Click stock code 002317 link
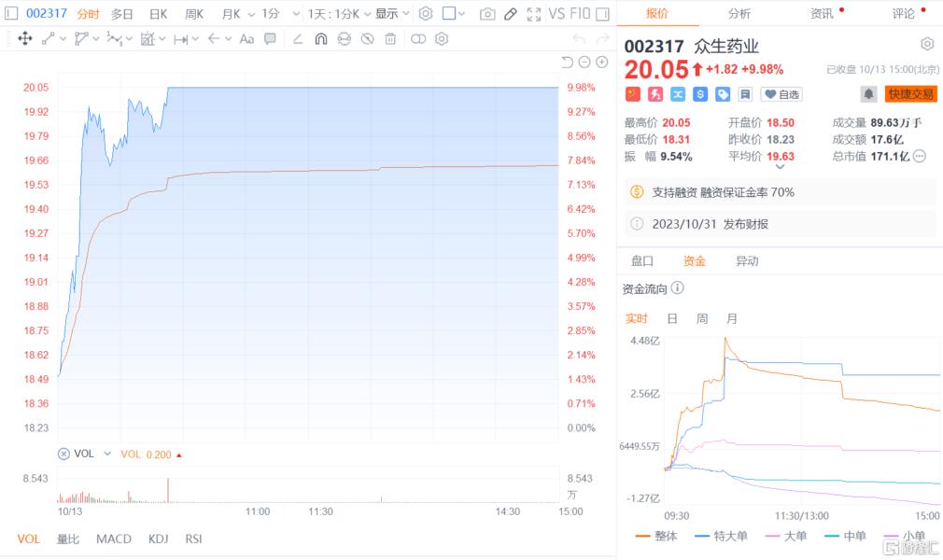Screen dimensions: 943x560 point(47,13)
